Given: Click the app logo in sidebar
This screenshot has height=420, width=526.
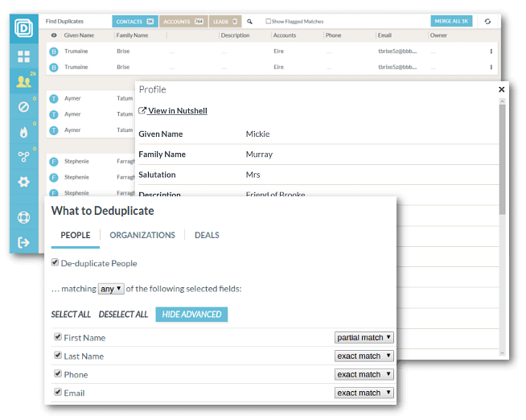Looking at the screenshot, I should [x=23, y=28].
